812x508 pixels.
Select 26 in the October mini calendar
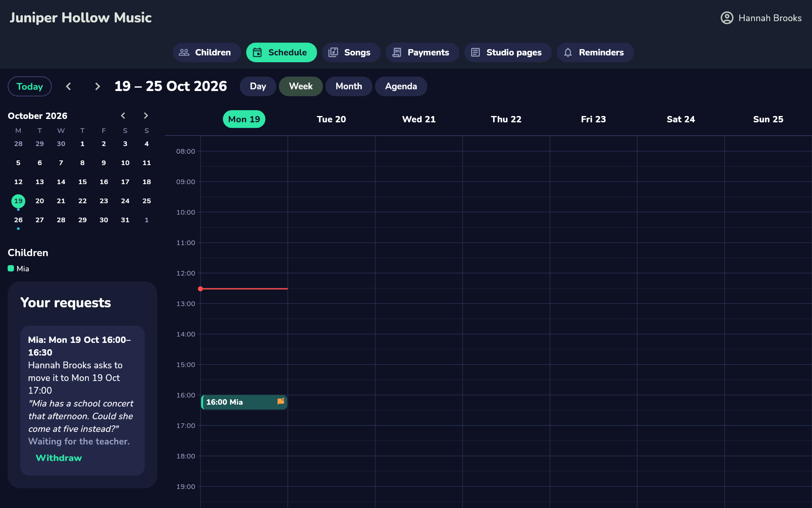tap(18, 220)
